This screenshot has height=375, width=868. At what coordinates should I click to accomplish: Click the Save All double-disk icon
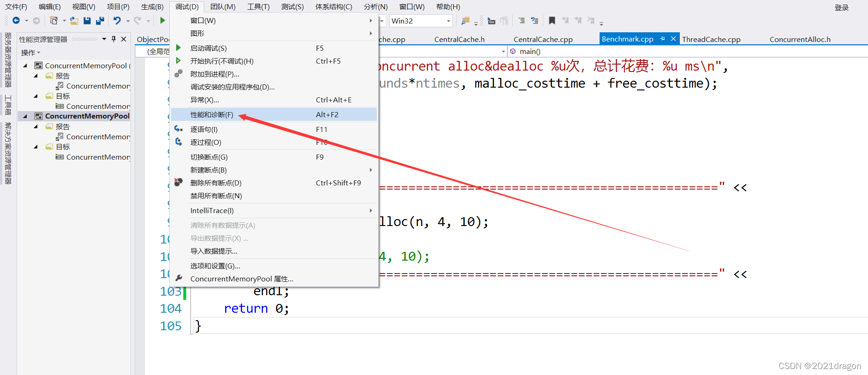100,20
